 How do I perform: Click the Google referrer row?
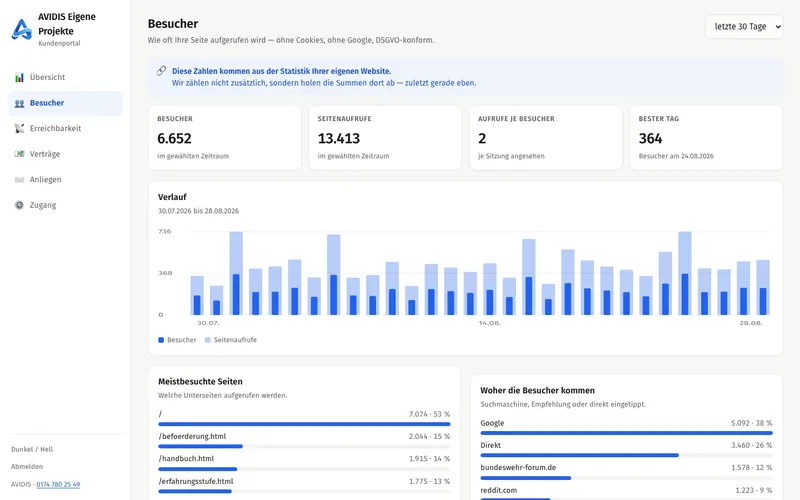click(626, 428)
